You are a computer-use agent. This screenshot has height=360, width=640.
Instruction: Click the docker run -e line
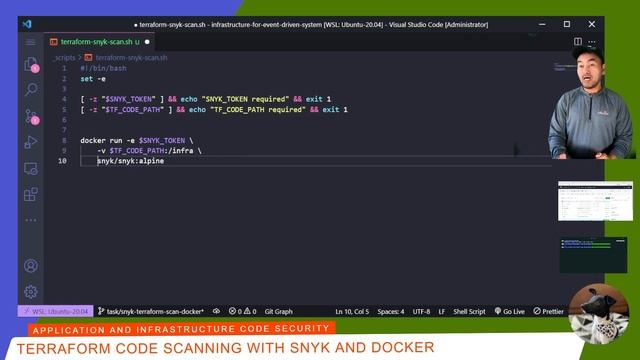(x=137, y=140)
